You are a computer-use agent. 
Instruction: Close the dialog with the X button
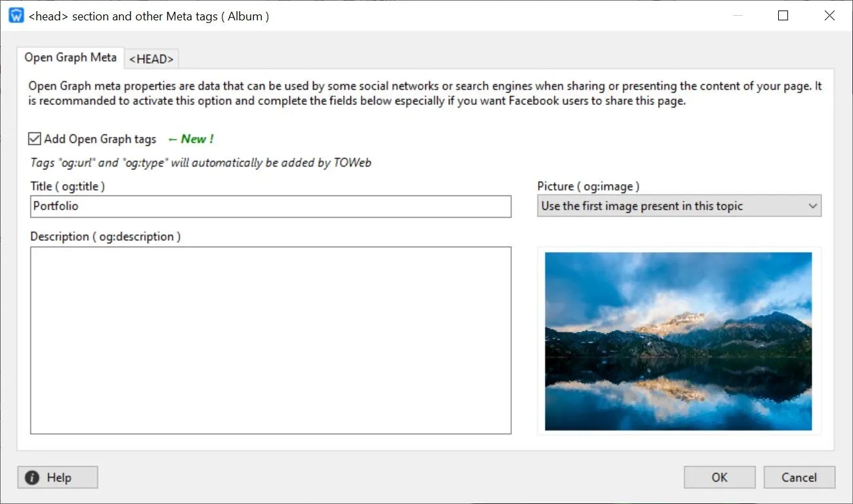click(x=829, y=16)
